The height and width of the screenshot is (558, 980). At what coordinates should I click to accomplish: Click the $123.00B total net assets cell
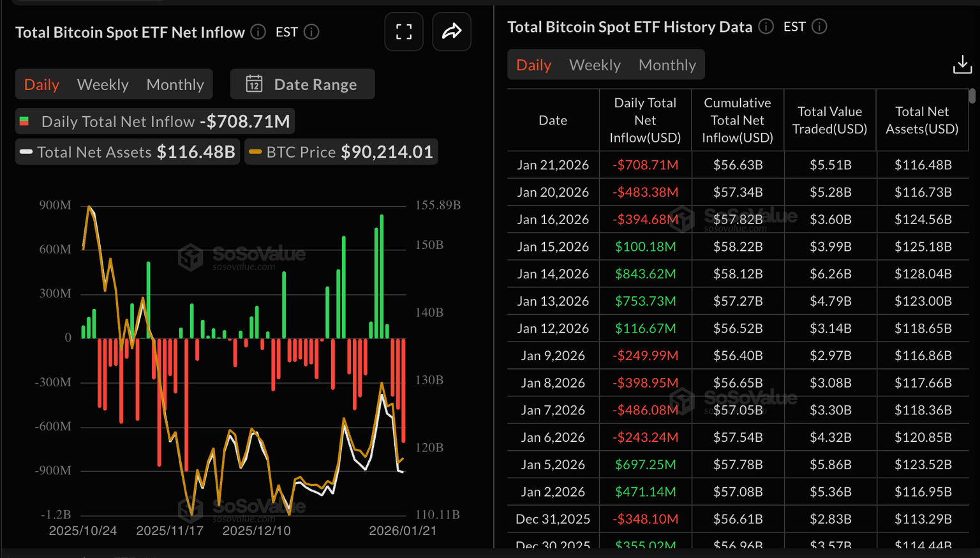coord(923,301)
